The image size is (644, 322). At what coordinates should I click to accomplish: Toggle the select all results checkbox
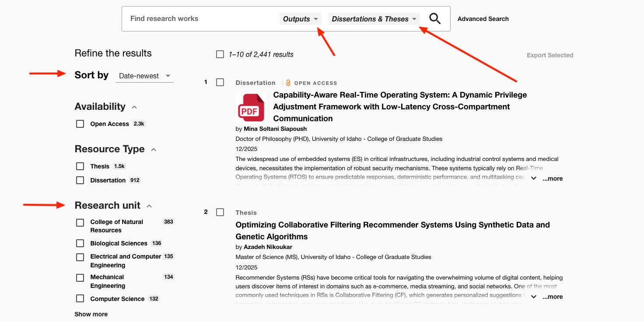[x=220, y=54]
